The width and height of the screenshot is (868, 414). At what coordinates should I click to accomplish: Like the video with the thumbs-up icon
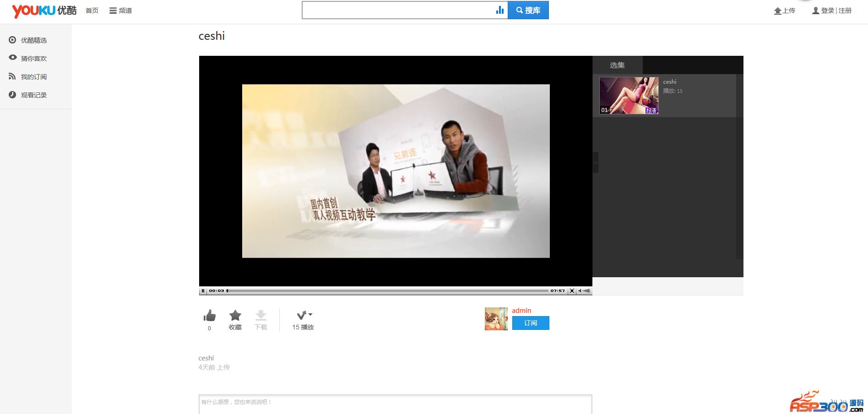[x=210, y=316]
